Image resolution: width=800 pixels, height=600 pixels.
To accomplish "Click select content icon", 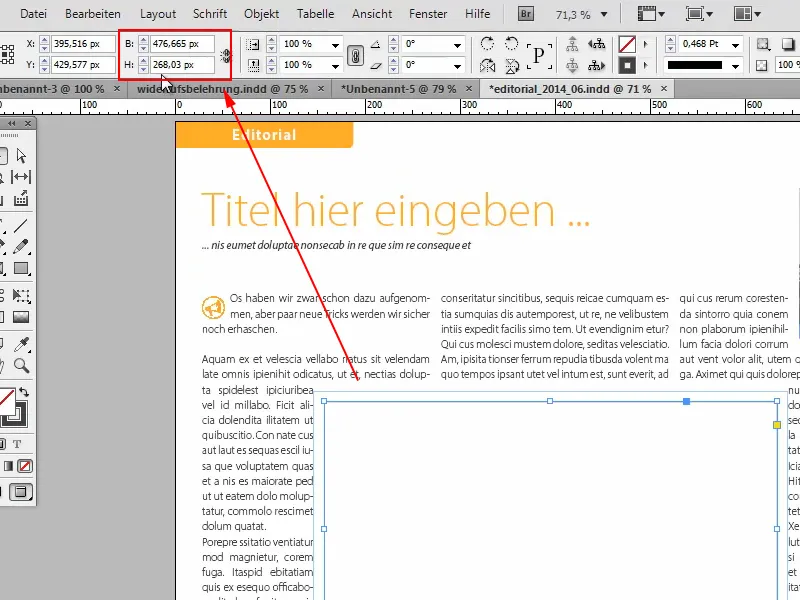I will click(x=572, y=65).
